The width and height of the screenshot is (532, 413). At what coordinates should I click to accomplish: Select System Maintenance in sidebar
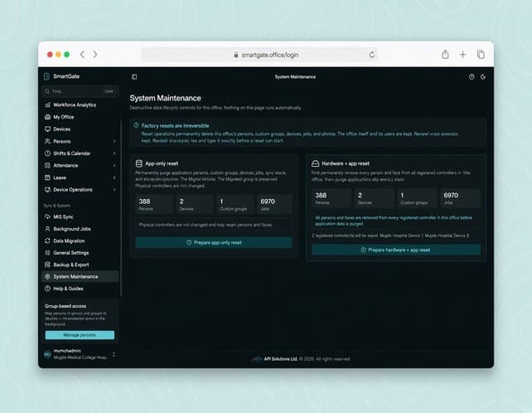click(80, 276)
